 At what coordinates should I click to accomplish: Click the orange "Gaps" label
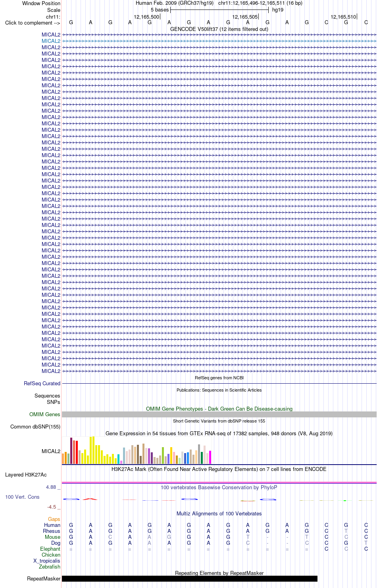[54, 519]
